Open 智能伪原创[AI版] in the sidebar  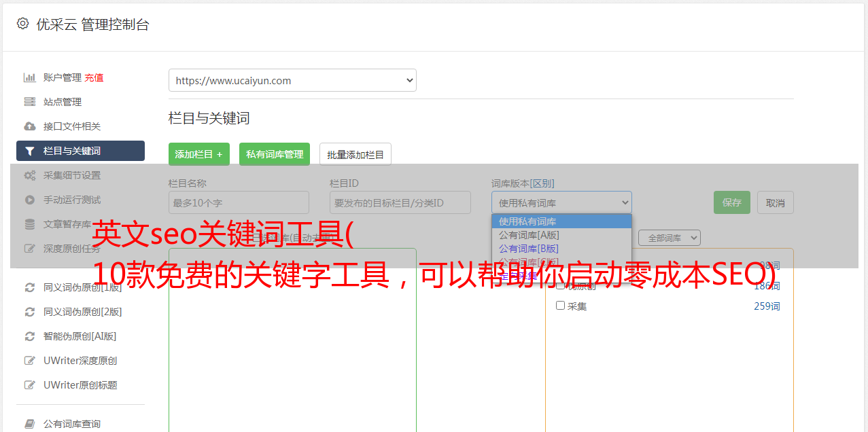[x=80, y=336]
